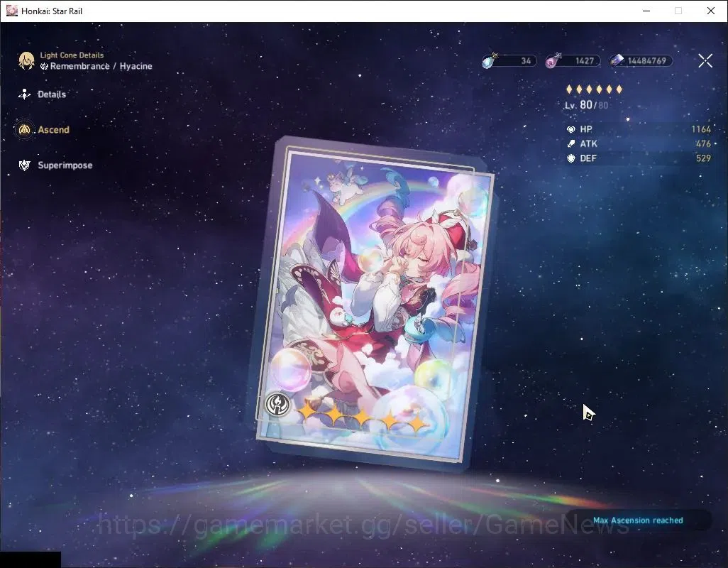Click the DEF stat icon
This screenshot has height=568, width=728.
click(x=571, y=158)
